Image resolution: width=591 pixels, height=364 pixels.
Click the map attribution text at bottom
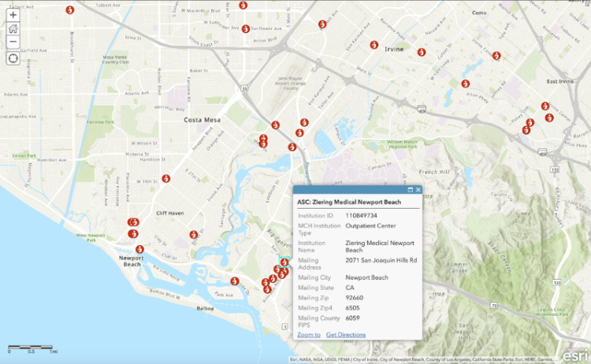pos(424,359)
